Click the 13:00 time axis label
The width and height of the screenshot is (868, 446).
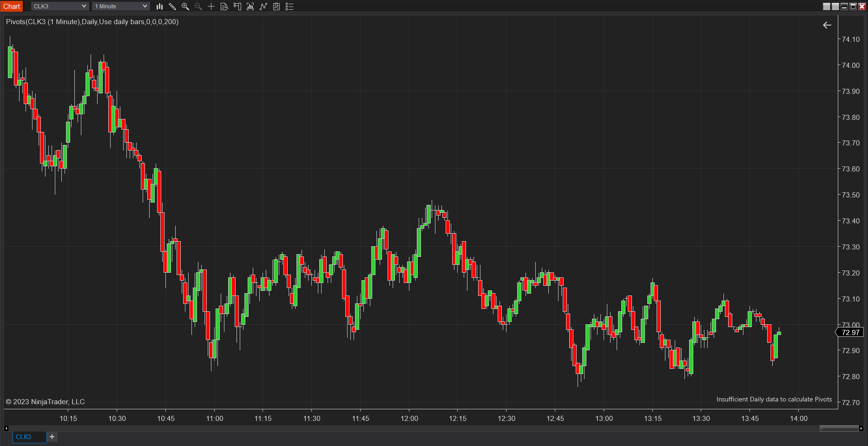[604, 419]
